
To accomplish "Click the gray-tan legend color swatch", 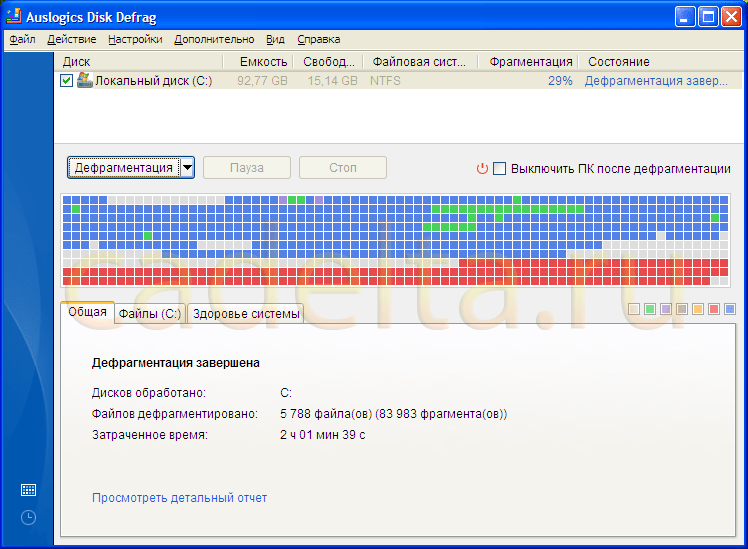I will pos(682,309).
